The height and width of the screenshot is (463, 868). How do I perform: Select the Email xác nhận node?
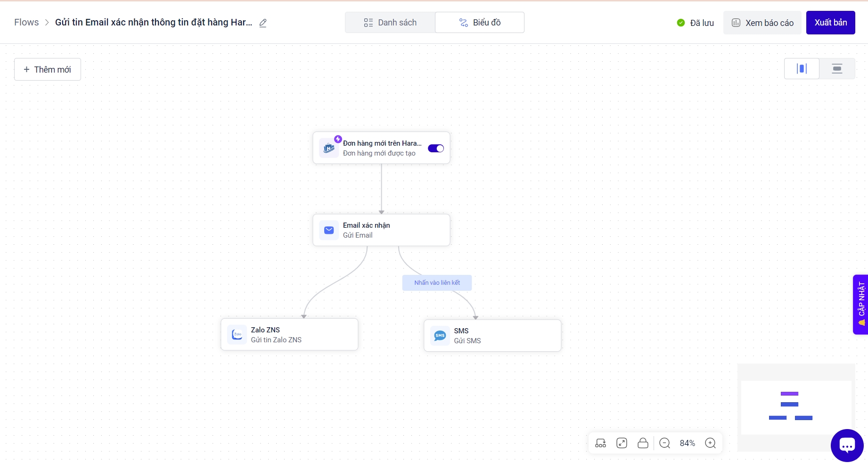point(381,230)
